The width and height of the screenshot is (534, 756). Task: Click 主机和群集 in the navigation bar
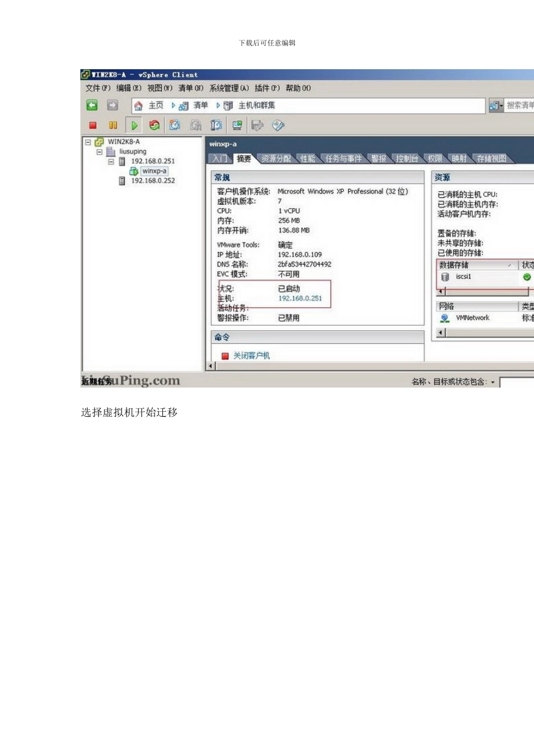coord(257,105)
